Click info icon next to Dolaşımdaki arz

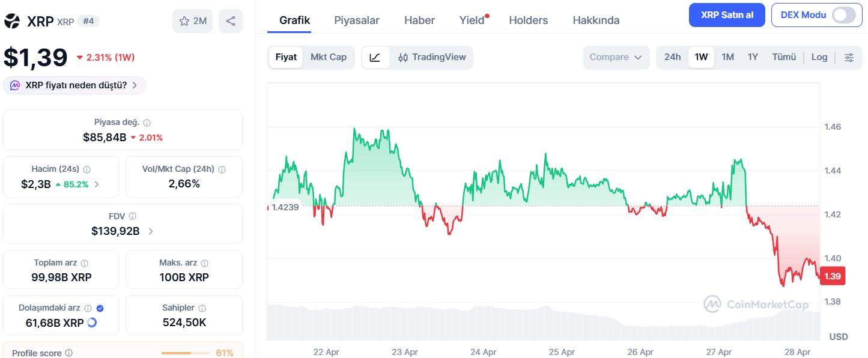point(88,308)
